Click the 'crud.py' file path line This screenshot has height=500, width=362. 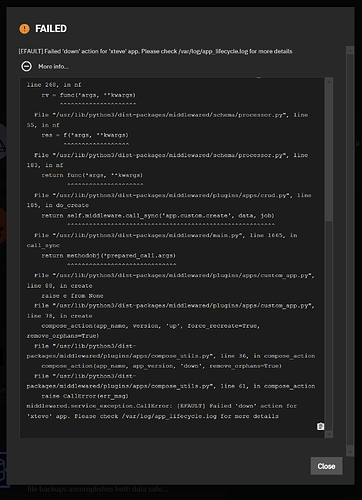173,195
